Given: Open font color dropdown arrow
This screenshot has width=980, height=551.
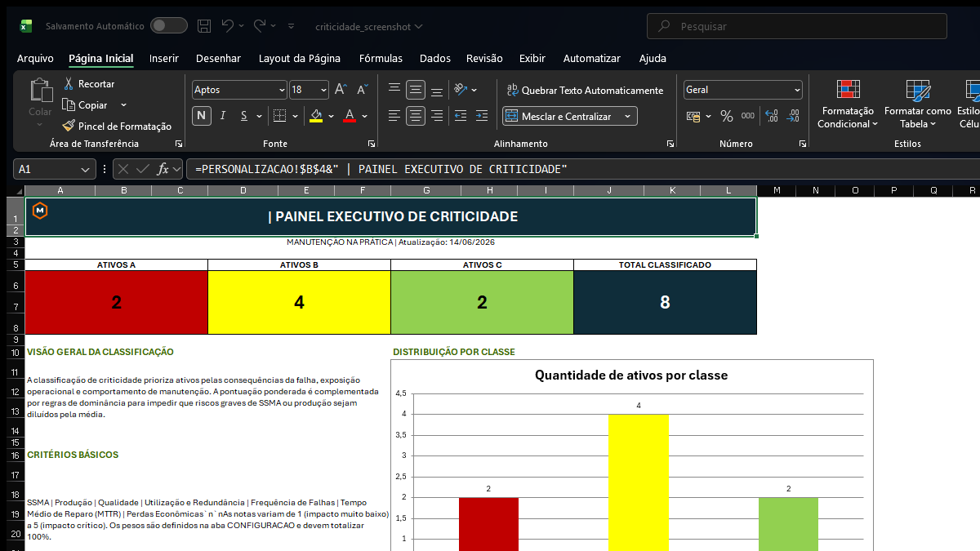Looking at the screenshot, I should (365, 116).
